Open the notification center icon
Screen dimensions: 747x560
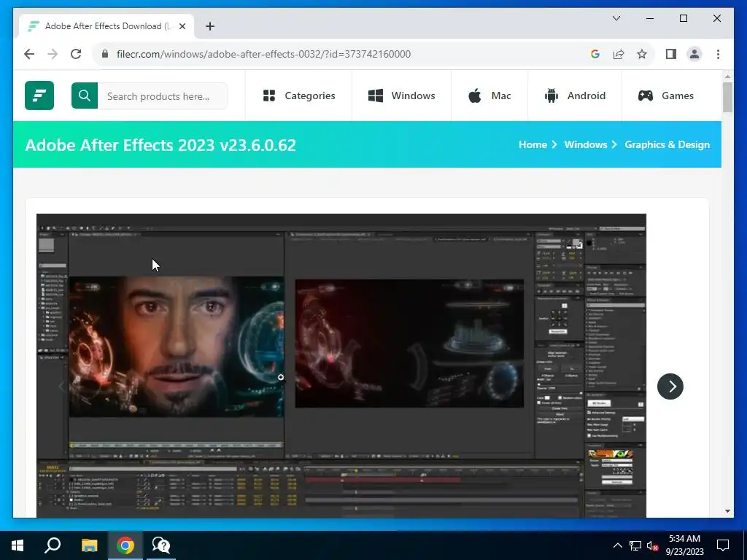click(723, 545)
